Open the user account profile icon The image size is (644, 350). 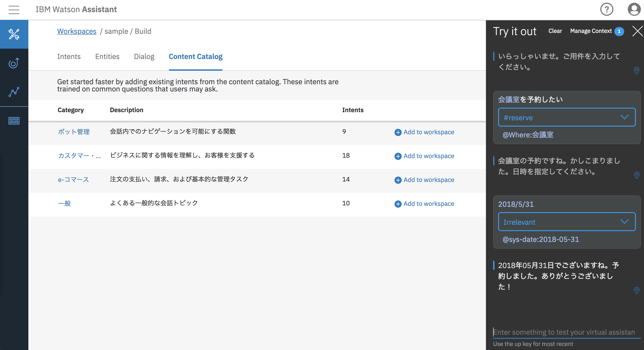point(634,9)
